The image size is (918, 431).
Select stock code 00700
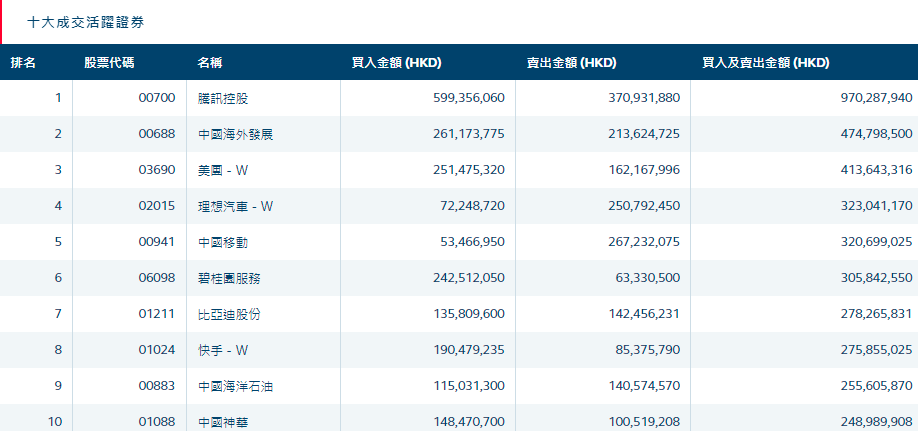(x=157, y=98)
